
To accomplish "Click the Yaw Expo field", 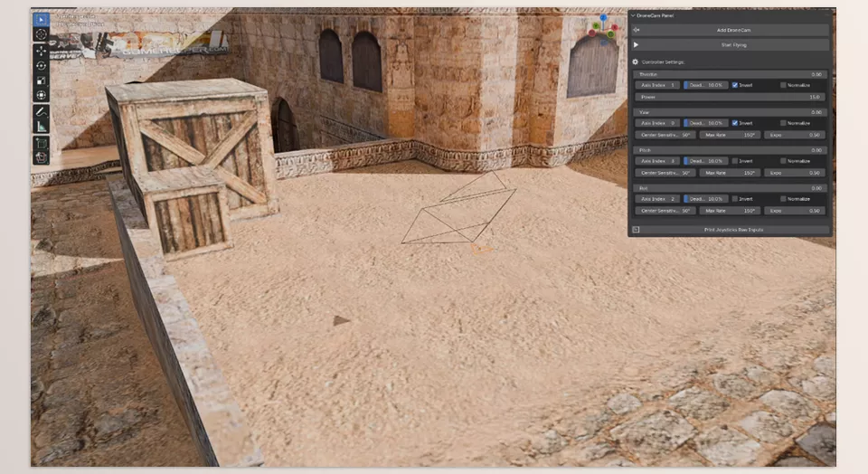I will click(x=795, y=135).
